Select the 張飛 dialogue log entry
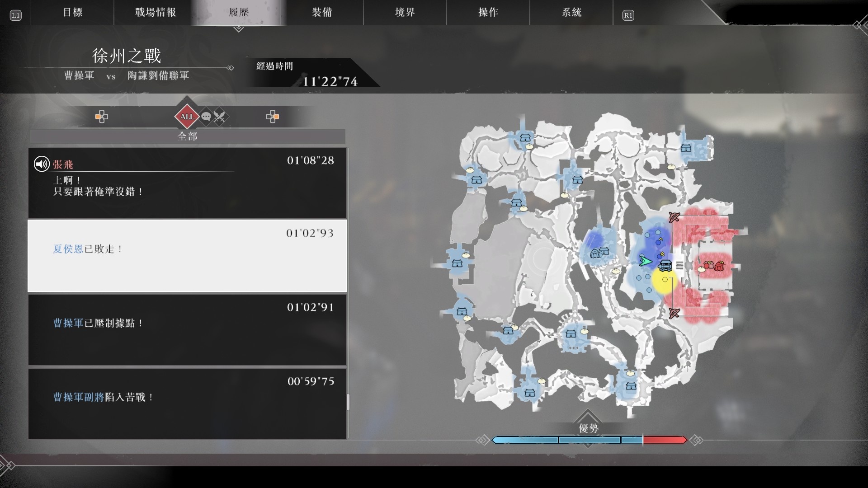The width and height of the screenshot is (868, 488). (x=187, y=183)
